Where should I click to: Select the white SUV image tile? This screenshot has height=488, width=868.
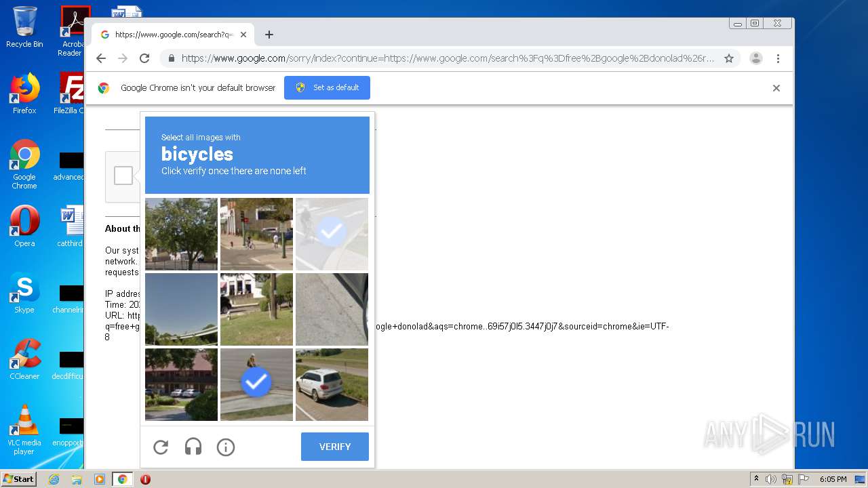(332, 384)
